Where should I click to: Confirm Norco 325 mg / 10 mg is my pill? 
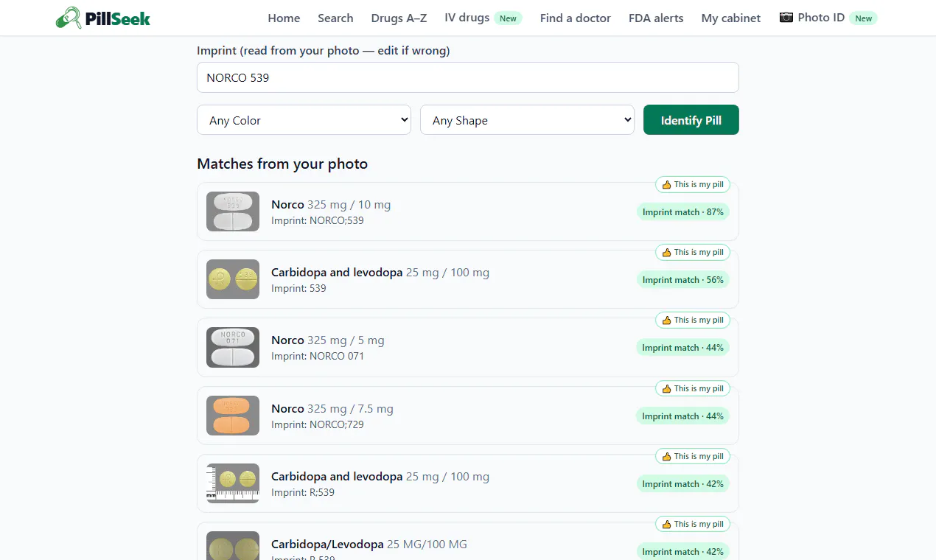(693, 184)
